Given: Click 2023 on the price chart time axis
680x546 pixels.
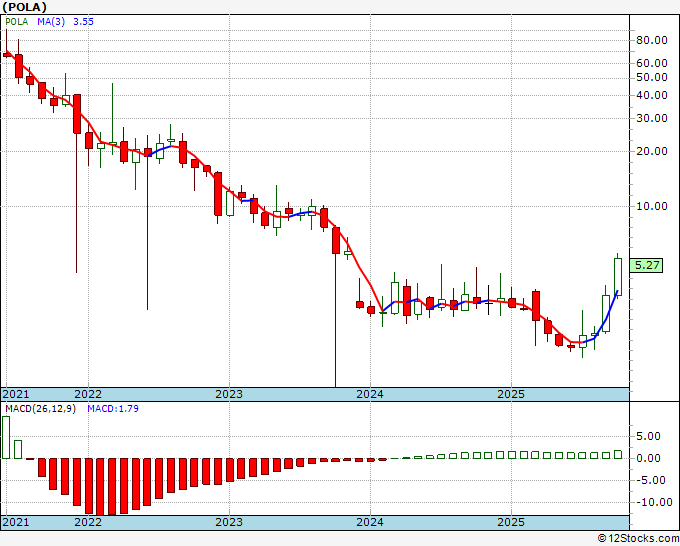Looking at the screenshot, I should point(229,394).
